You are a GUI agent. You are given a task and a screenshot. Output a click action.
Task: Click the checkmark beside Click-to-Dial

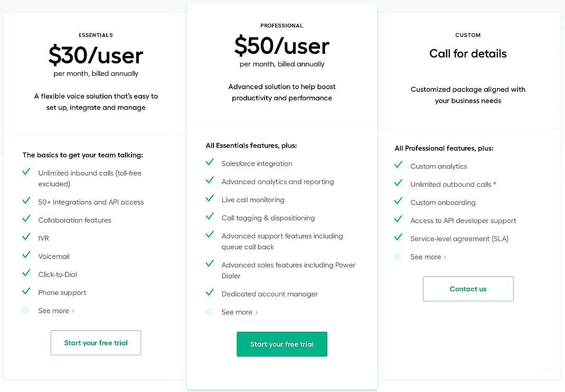(26, 273)
